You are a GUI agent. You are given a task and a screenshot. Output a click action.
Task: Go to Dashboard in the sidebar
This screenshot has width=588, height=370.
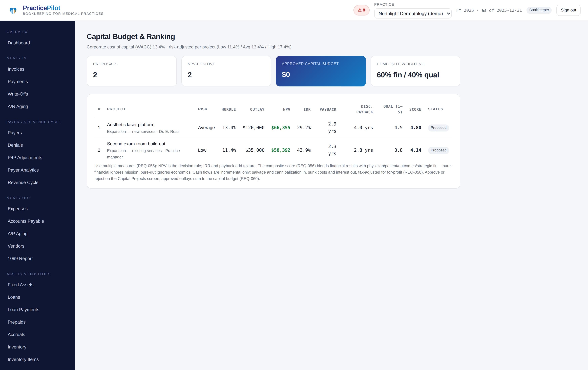(x=19, y=43)
